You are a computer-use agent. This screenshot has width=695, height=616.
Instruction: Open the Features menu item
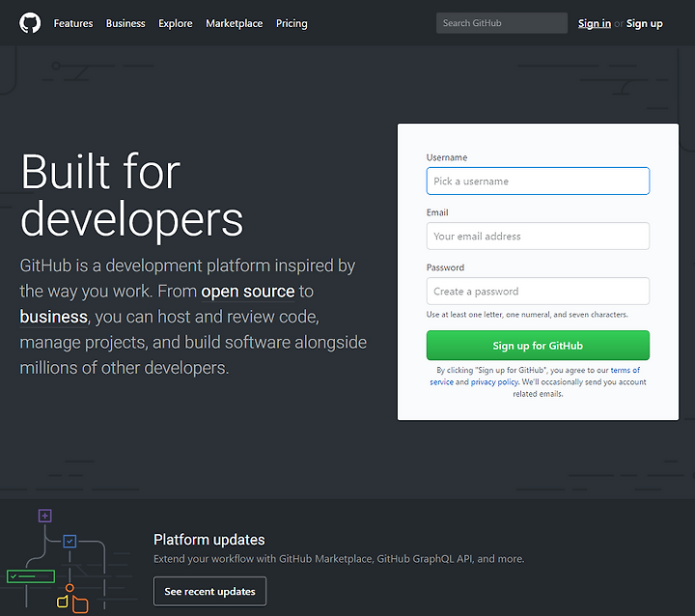point(73,23)
